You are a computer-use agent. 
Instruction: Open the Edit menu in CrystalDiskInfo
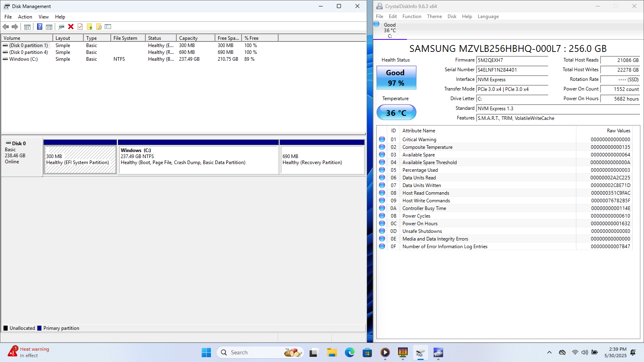(393, 16)
